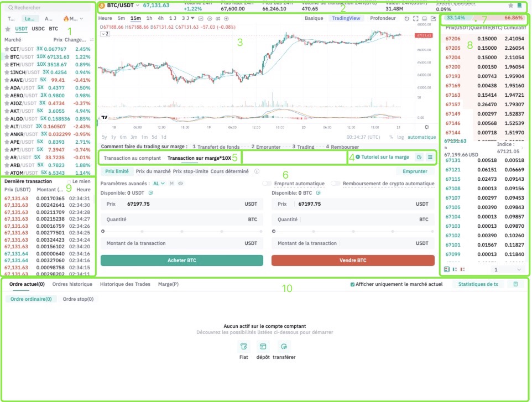The image size is (532, 402).
Task: Toggle the M advanced parameter
Action: coord(171,184)
